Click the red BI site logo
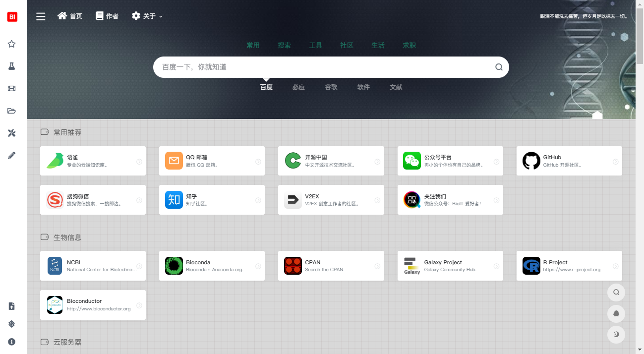 pos(12,16)
